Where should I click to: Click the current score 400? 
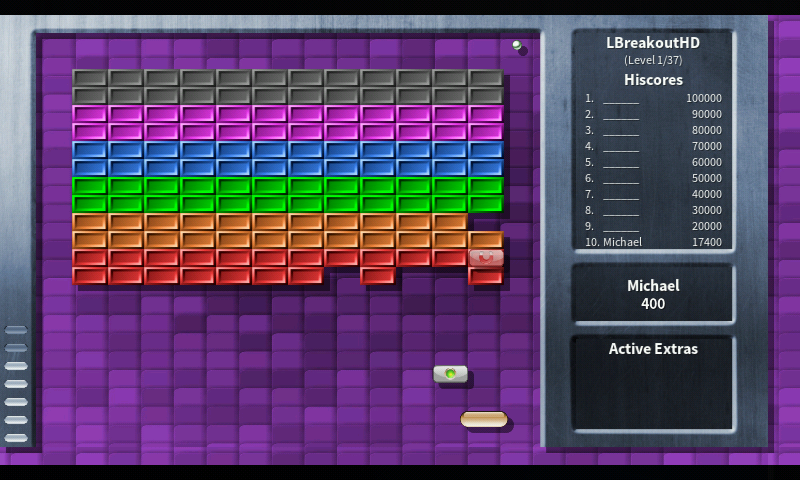click(653, 304)
